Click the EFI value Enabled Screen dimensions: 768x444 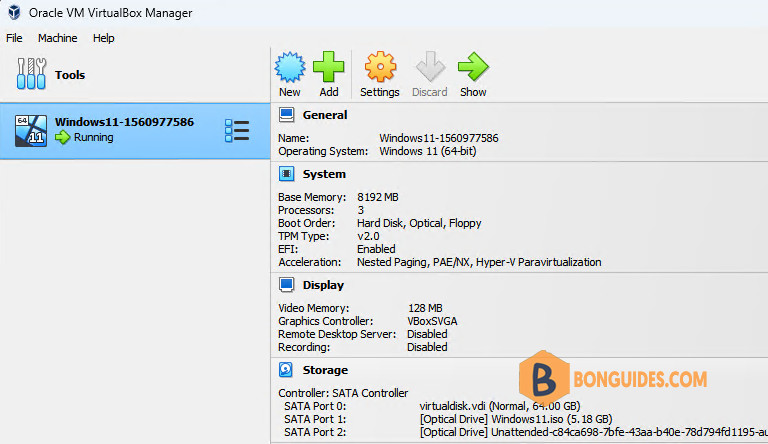click(376, 249)
